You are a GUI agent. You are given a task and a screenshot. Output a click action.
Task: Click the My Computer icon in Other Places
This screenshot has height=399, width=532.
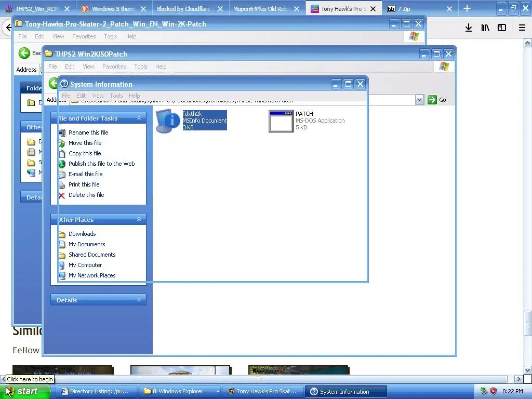62,265
